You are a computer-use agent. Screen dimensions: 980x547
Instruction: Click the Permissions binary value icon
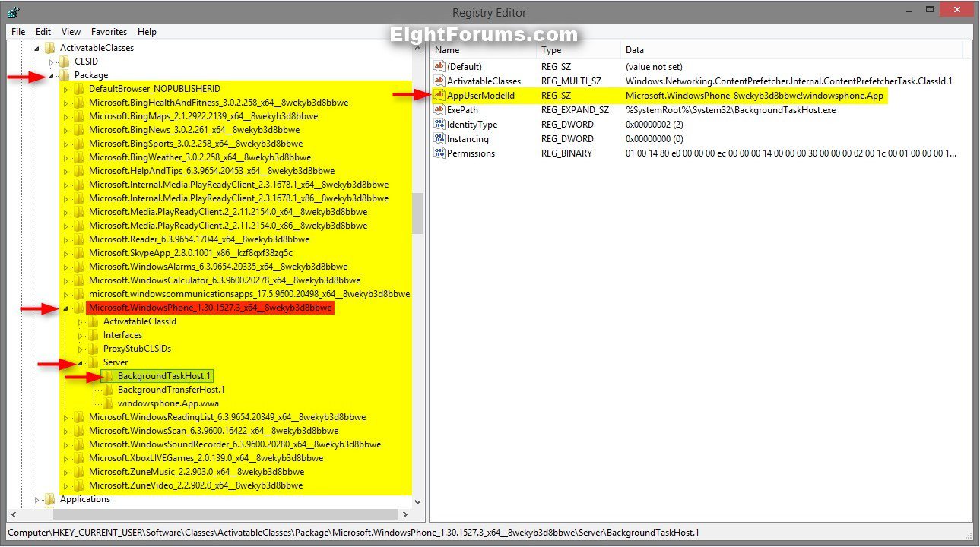point(439,153)
